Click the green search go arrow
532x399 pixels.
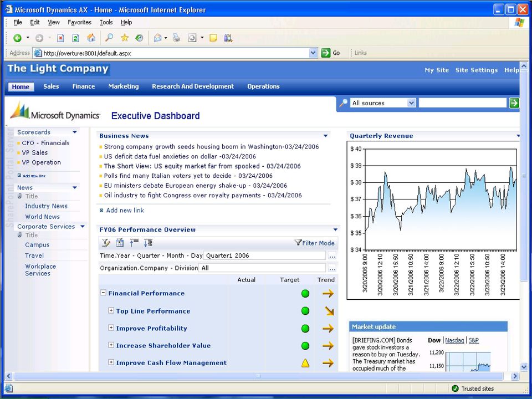pos(514,103)
